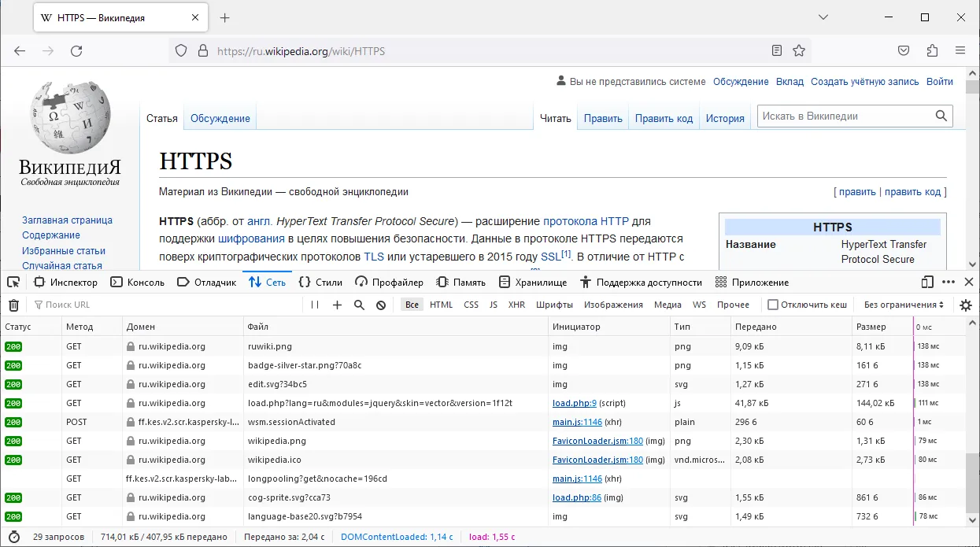980x547 pixels.
Task: Open devtools three-dot customize menu
Action: 949,283
